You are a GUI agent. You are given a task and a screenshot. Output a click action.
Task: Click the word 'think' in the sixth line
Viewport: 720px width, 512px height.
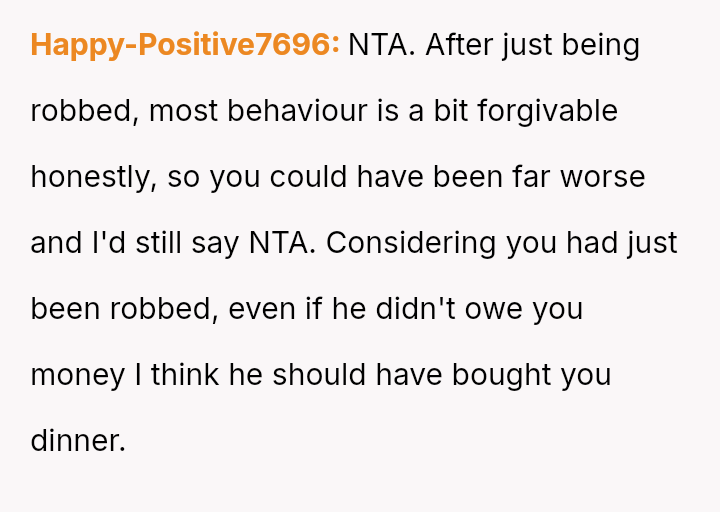pos(185,375)
